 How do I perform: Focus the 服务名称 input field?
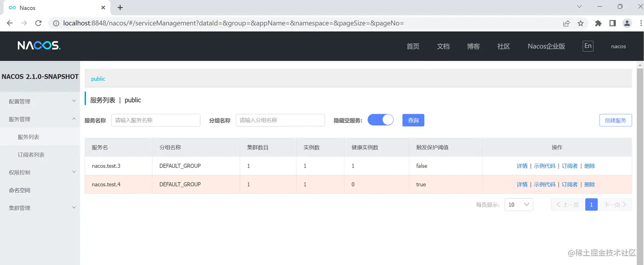pyautogui.click(x=156, y=120)
